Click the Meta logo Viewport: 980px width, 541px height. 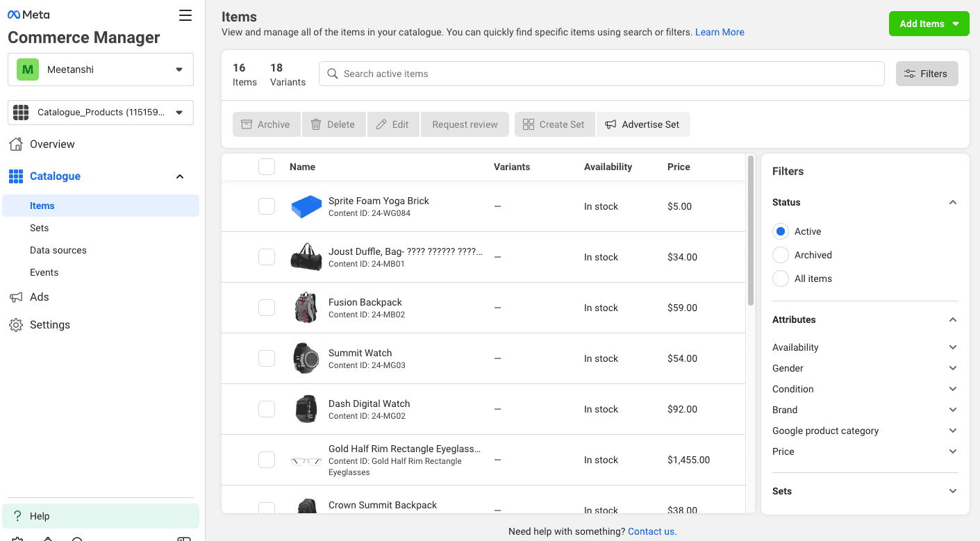point(28,15)
